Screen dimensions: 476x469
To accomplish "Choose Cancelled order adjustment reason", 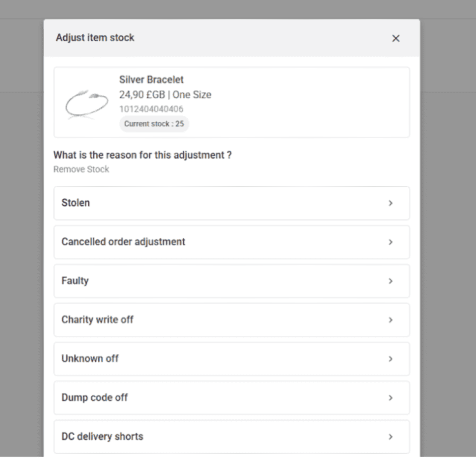I will pos(123,242).
